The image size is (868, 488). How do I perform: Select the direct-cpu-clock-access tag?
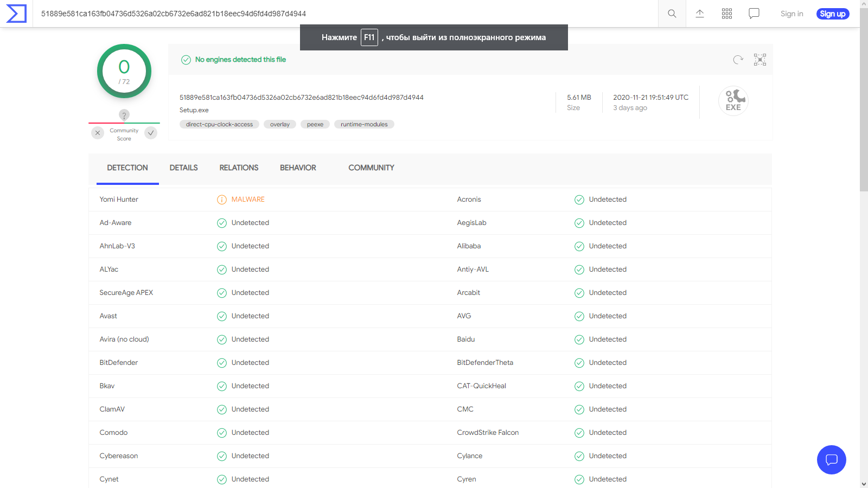[x=219, y=125]
